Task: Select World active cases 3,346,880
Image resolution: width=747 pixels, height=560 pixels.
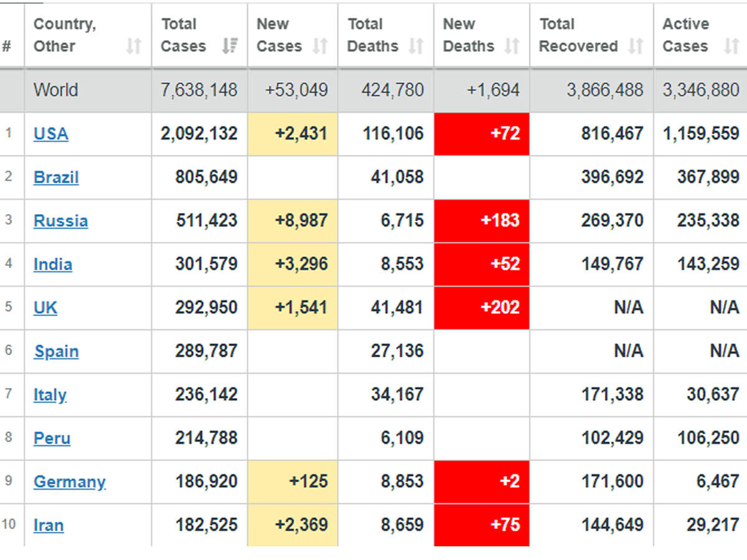Action: [x=701, y=90]
